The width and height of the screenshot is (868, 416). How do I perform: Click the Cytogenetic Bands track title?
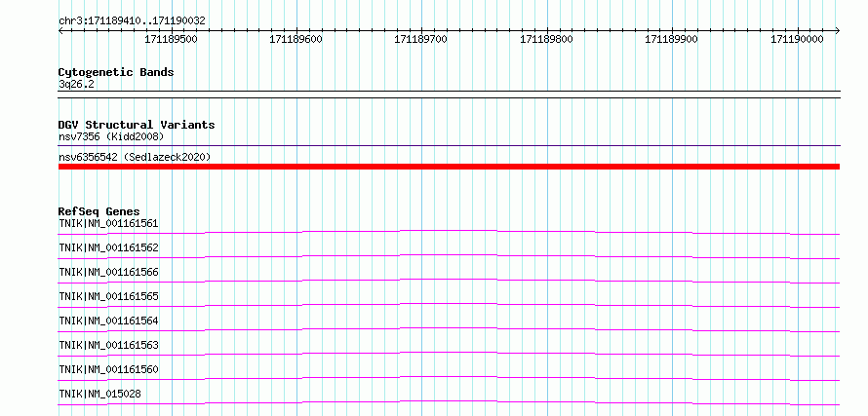pos(116,72)
